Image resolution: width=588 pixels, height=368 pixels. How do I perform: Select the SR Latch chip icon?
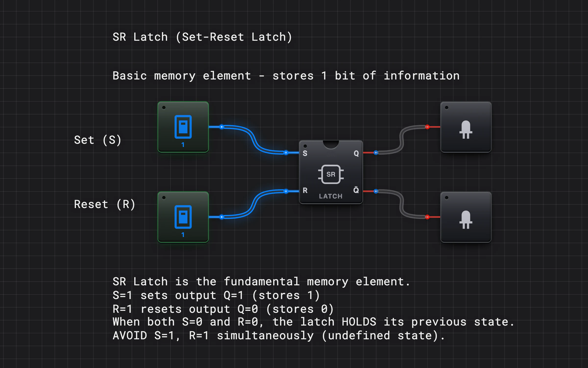(x=331, y=174)
